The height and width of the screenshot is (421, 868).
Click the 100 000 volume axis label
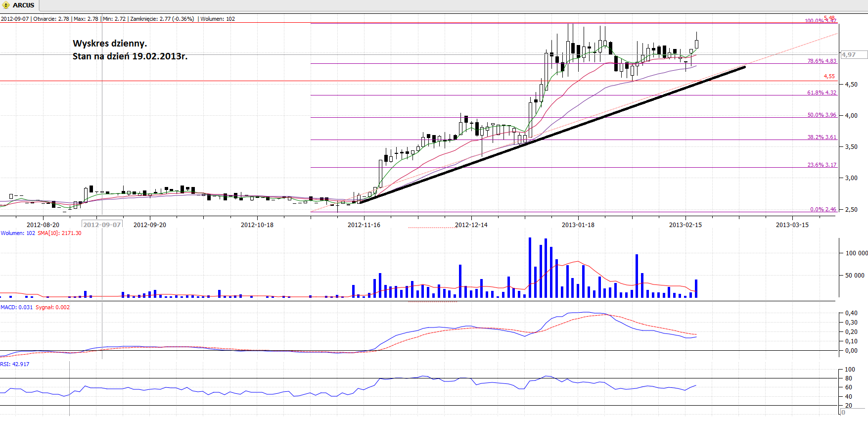857,253
